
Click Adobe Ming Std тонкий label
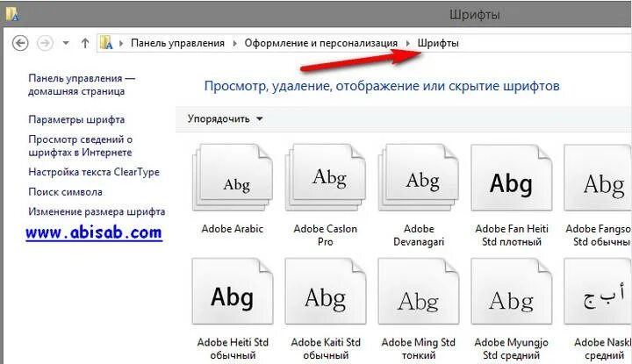[x=419, y=349]
